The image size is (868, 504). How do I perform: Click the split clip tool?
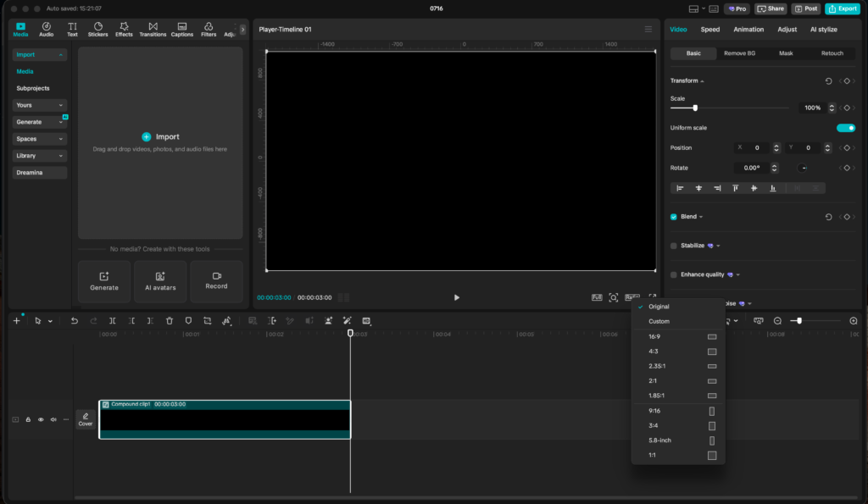113,321
